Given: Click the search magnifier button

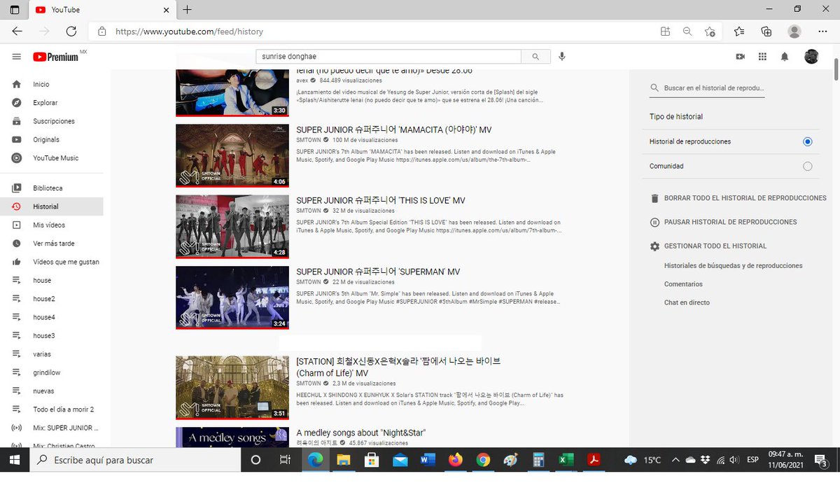Looking at the screenshot, I should pos(535,57).
